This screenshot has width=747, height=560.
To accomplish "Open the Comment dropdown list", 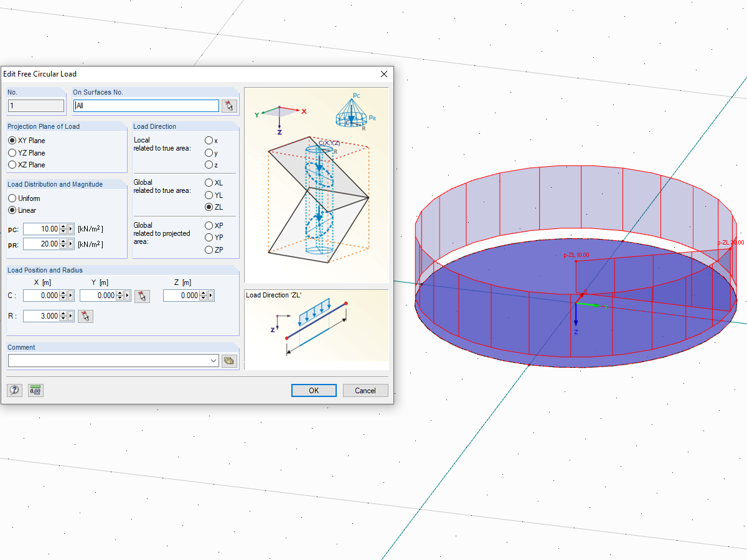I will tap(214, 361).
